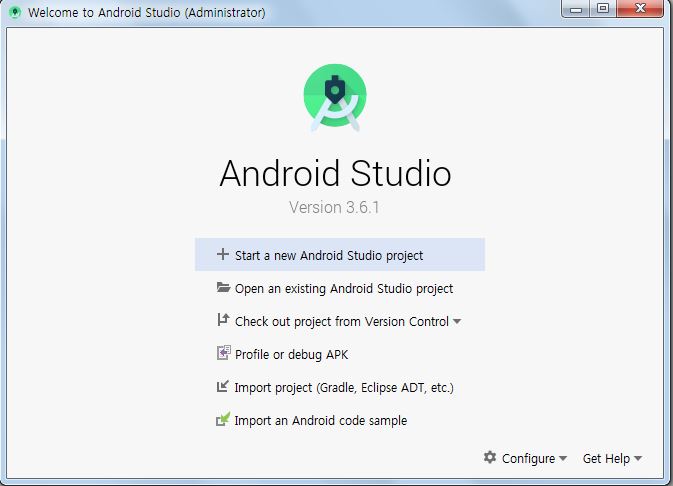Click the Version 3.6.1 text
This screenshot has width=673, height=486.
334,207
